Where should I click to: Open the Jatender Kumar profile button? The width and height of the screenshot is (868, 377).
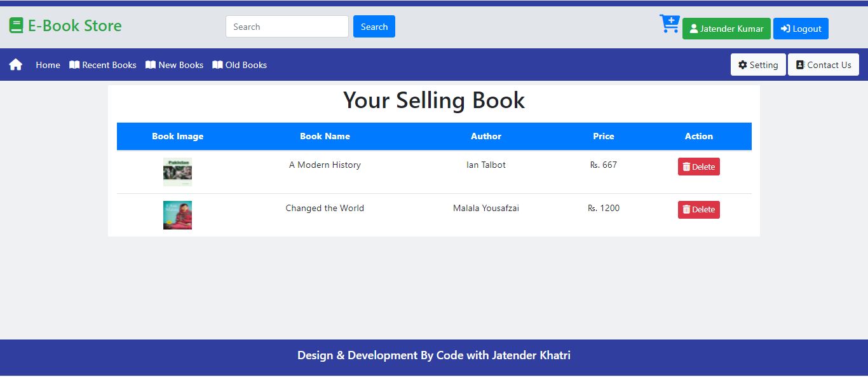[x=726, y=29]
